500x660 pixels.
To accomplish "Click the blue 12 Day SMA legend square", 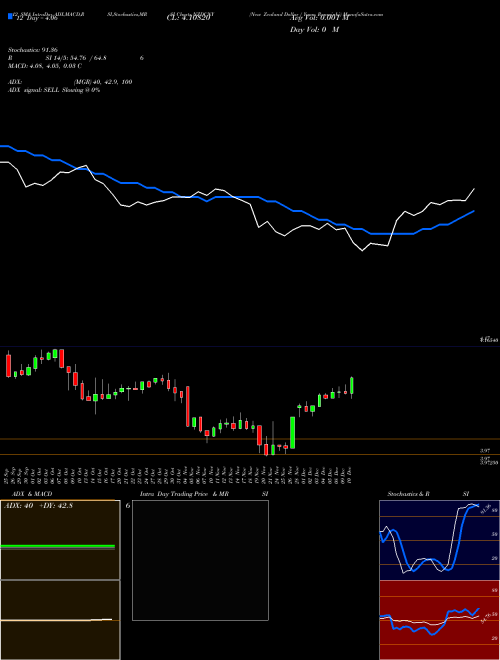I will [x=11, y=16].
